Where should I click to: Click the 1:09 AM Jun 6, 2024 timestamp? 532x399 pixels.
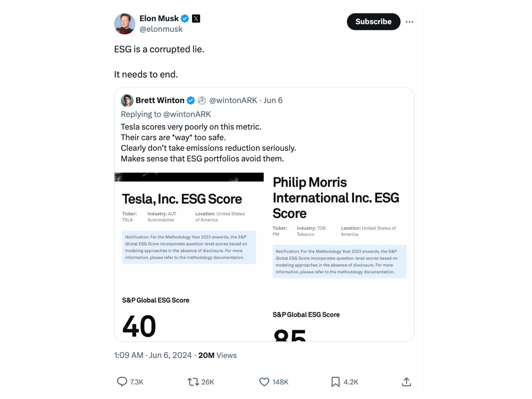pos(153,355)
